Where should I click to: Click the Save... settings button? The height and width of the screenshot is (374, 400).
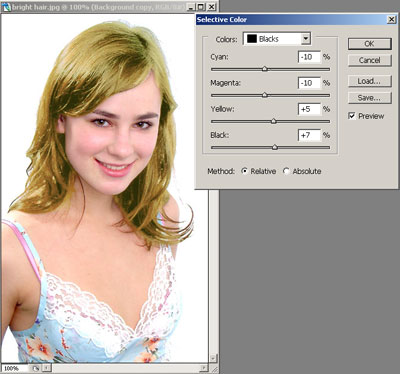pyautogui.click(x=369, y=98)
